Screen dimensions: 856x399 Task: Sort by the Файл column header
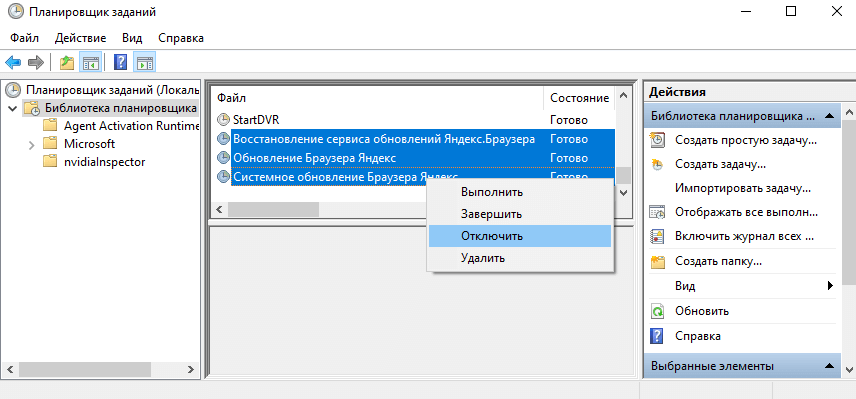coord(377,98)
